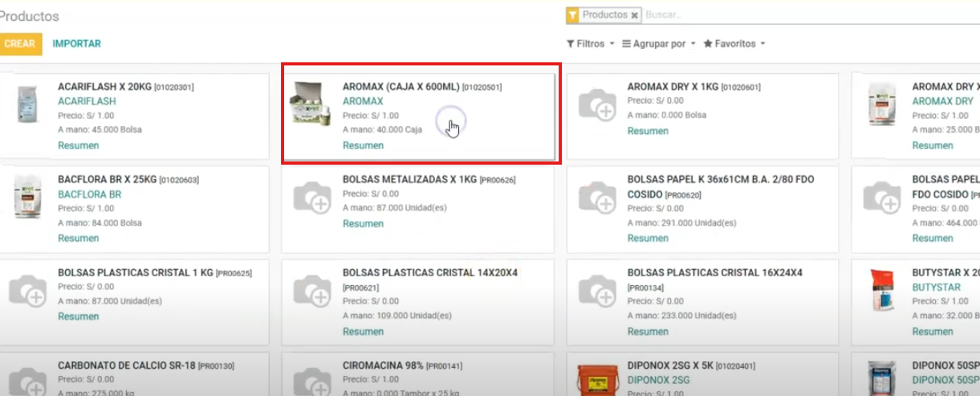
Task: Select BOLSAS PLASTICAS CRISTAL 16X24X4 title
Action: 715,273
